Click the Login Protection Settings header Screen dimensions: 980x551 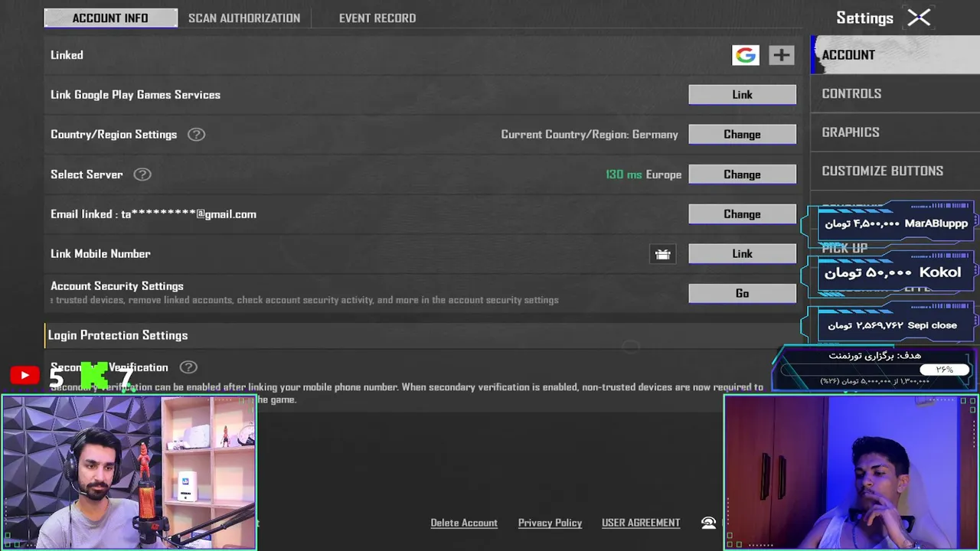pyautogui.click(x=118, y=335)
